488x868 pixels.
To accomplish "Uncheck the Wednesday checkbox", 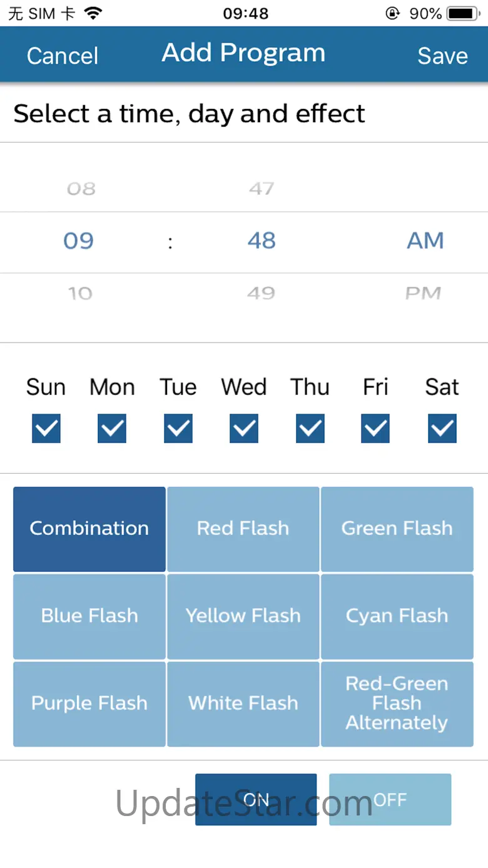I will click(x=244, y=429).
